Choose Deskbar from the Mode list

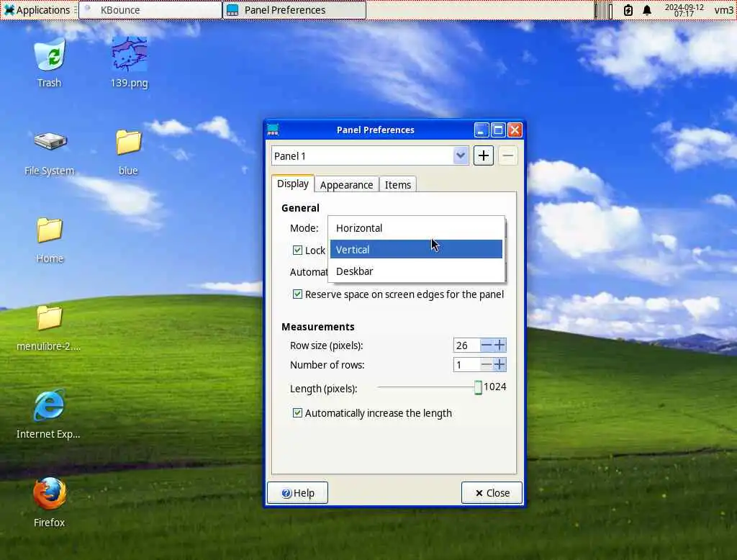(416, 271)
